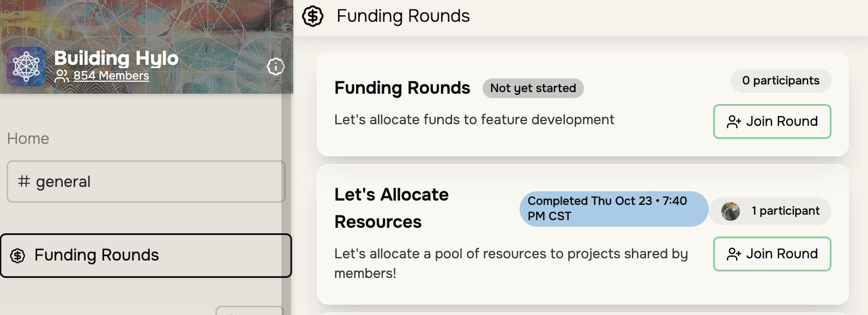Screen dimensions: 868x315
Task: Open the # general channel
Action: pos(146,181)
